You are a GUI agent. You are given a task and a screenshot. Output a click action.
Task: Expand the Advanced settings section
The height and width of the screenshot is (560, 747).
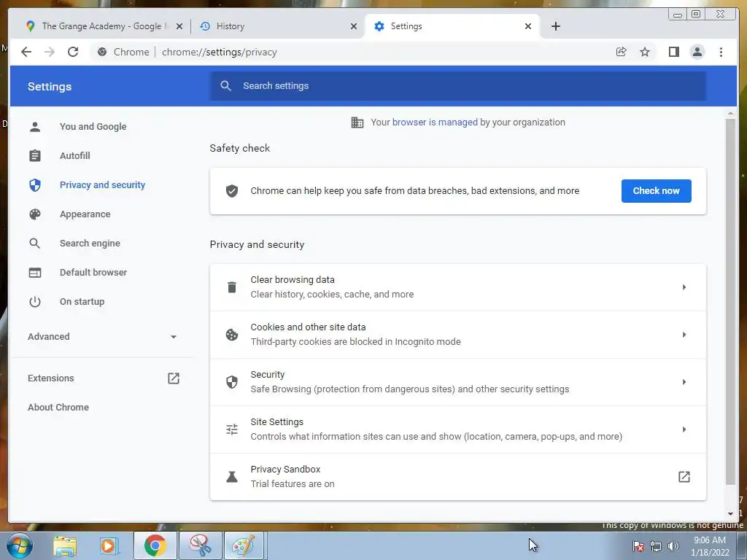102,337
